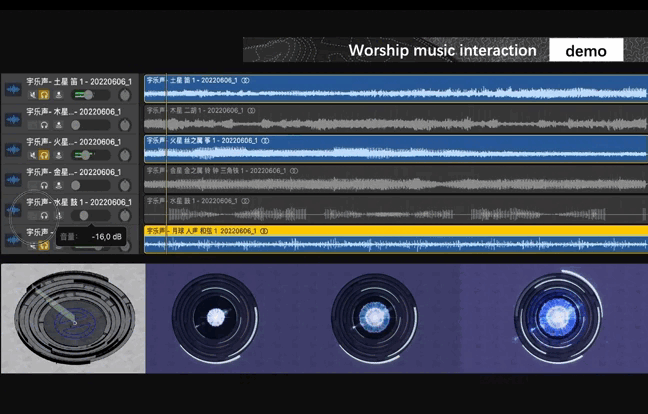Screen dimensions: 648x414
Task: Click the Worship music interaction title
Action: click(x=442, y=50)
